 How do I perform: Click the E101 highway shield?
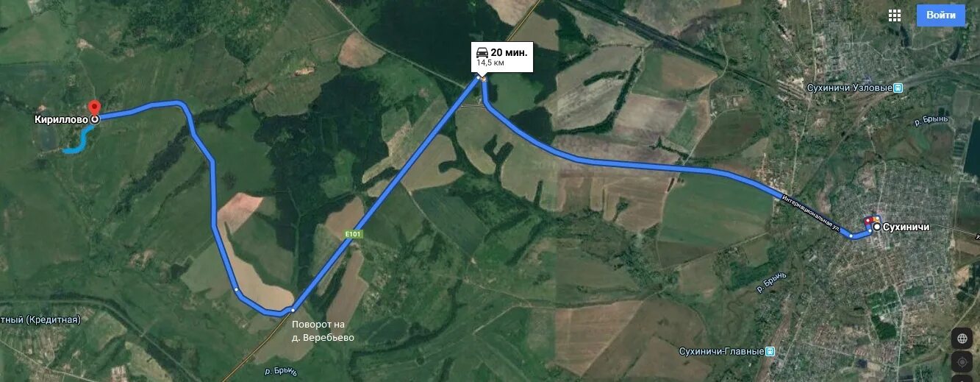(353, 235)
